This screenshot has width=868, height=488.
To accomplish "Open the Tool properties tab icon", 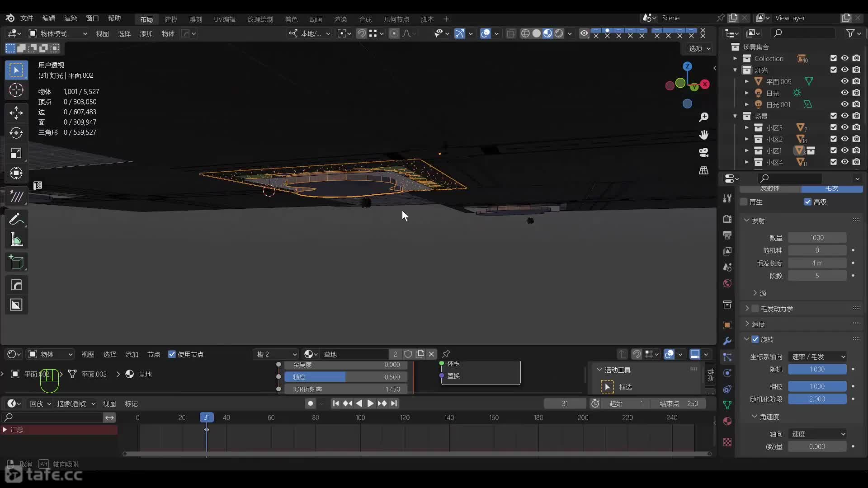I will tap(727, 198).
